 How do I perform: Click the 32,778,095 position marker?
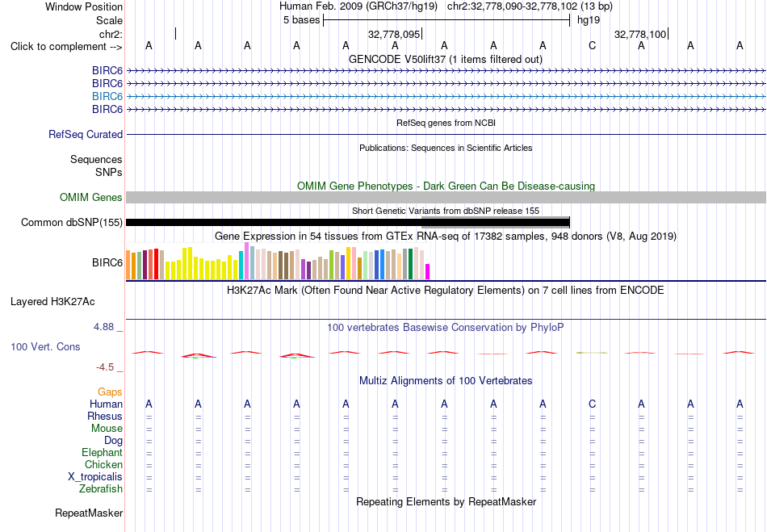tap(394, 34)
